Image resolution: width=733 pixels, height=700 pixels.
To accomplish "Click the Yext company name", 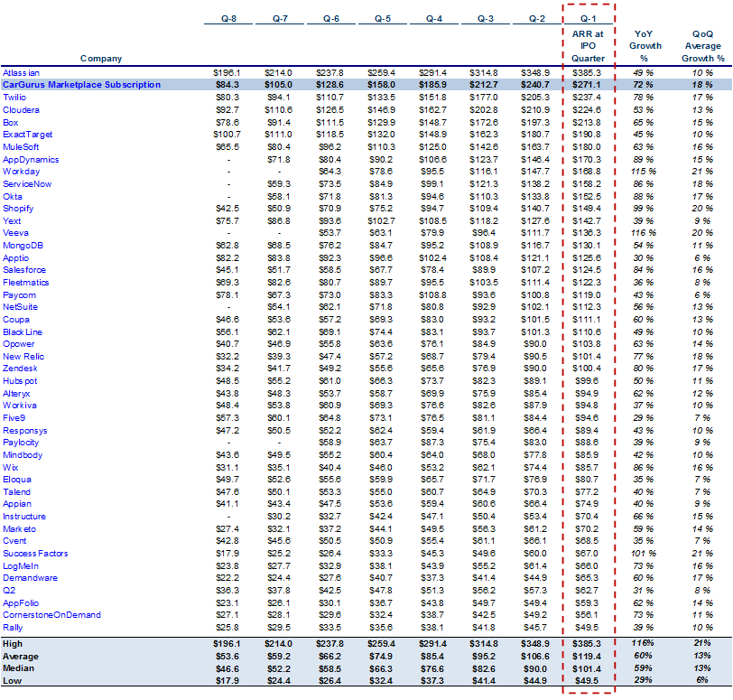I will [12, 220].
